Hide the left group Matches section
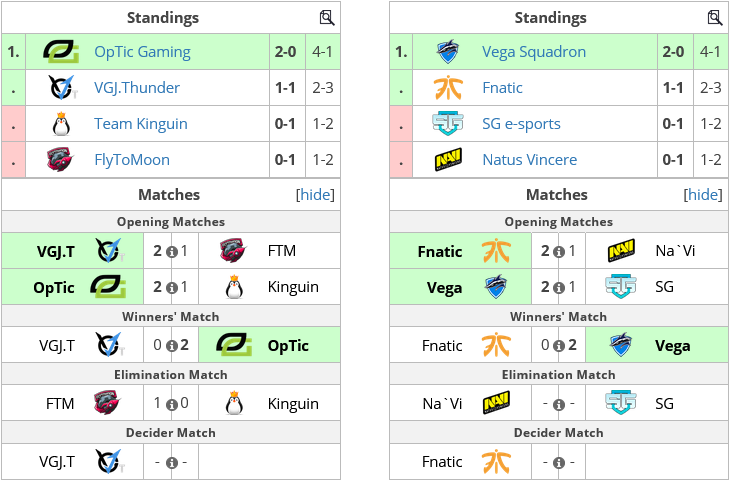 315,194
